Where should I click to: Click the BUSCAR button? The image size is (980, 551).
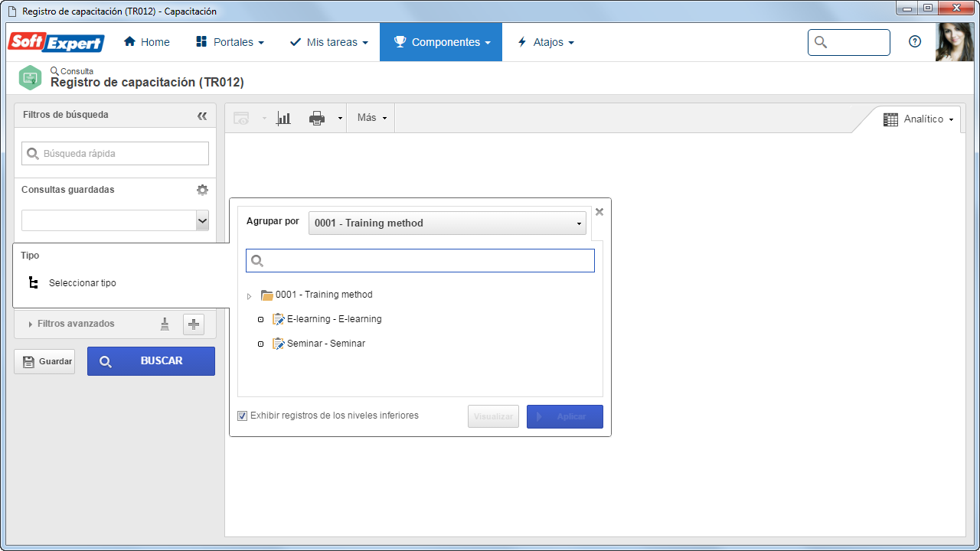pos(152,361)
